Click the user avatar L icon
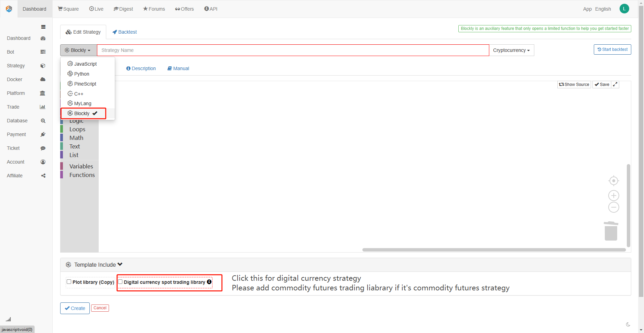 624,9
